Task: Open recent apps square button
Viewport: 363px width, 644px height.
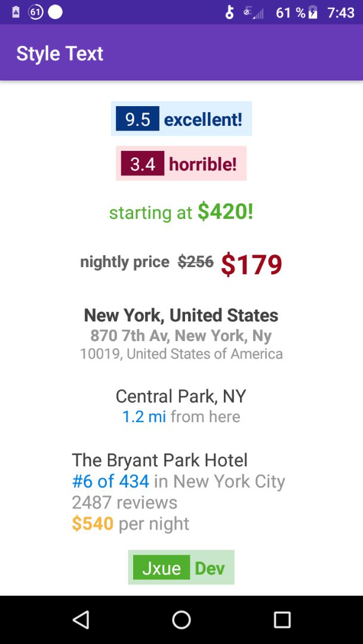Action: (282, 620)
